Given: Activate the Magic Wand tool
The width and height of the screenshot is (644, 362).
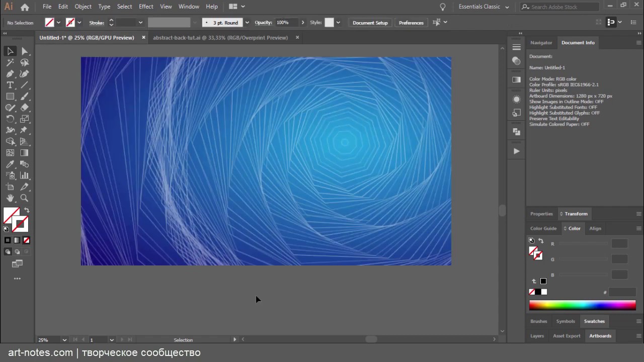Looking at the screenshot, I should (10, 63).
